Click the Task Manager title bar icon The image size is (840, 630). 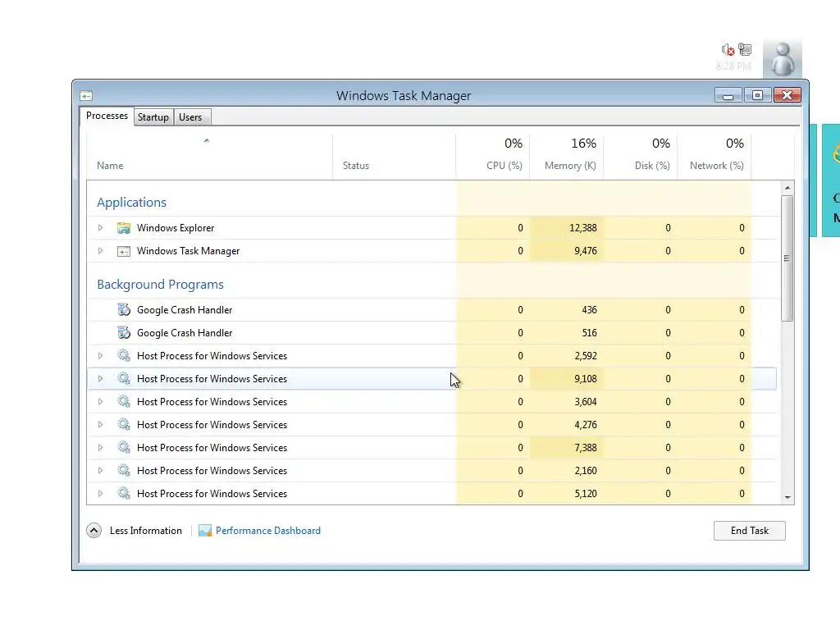(86, 96)
